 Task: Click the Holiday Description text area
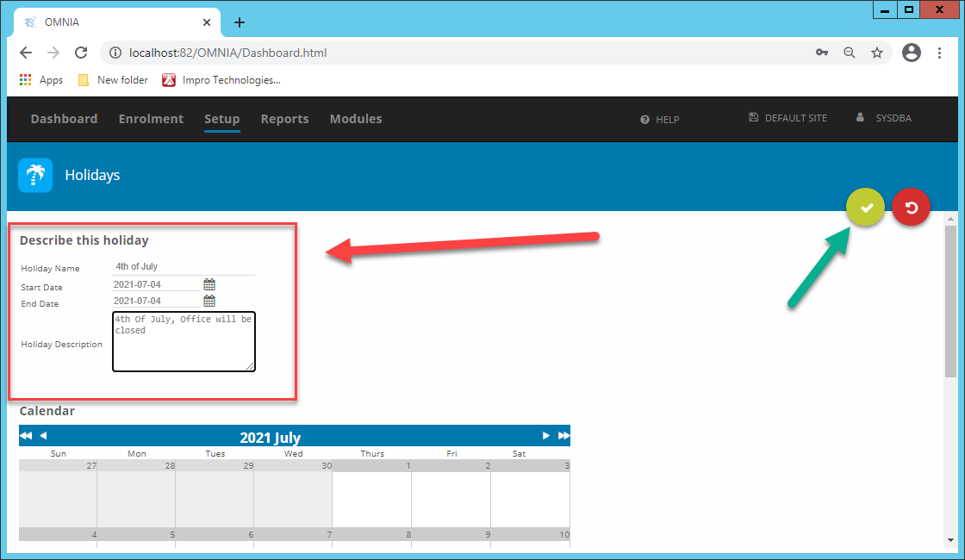[x=184, y=341]
